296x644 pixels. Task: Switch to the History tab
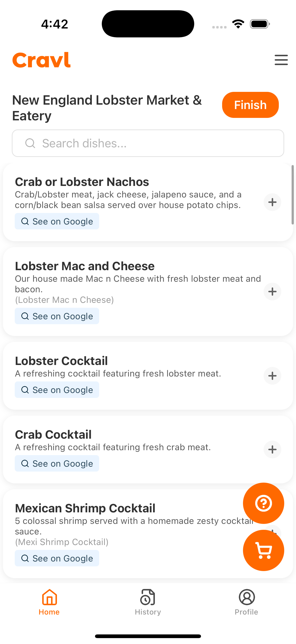coord(148,602)
